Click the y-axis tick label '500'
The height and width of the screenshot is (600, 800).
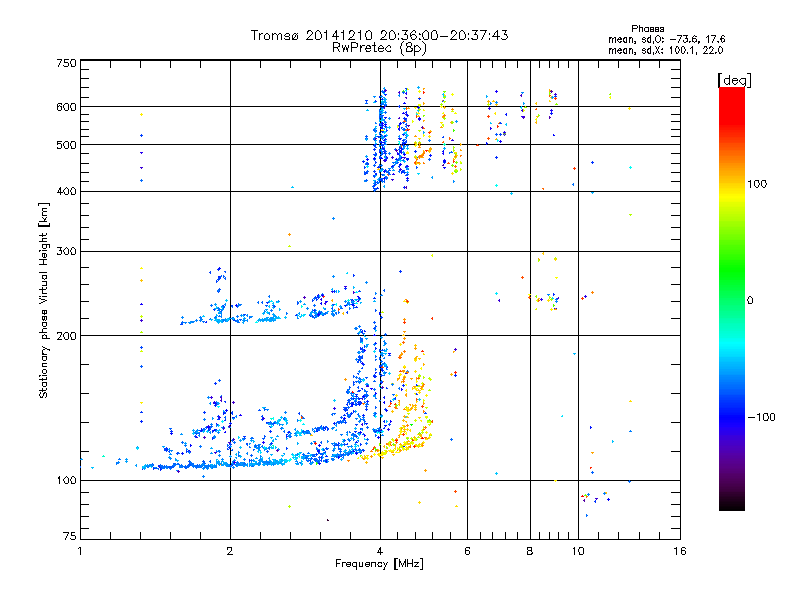pos(66,145)
